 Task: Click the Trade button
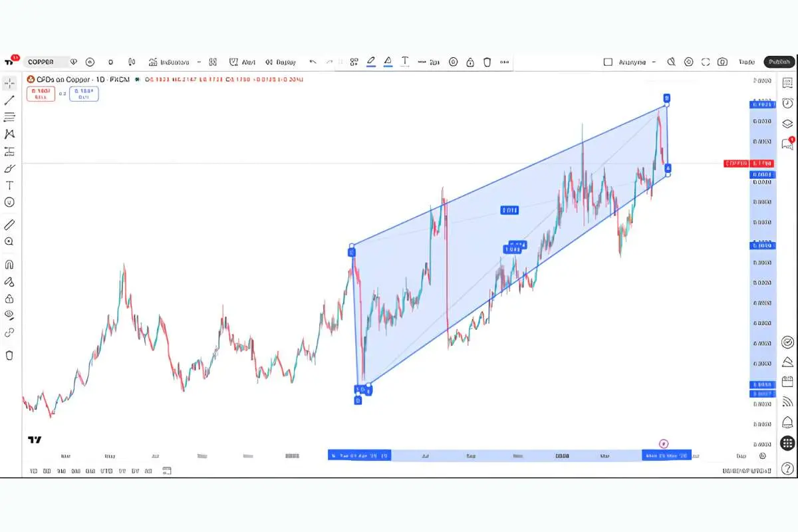tap(746, 62)
